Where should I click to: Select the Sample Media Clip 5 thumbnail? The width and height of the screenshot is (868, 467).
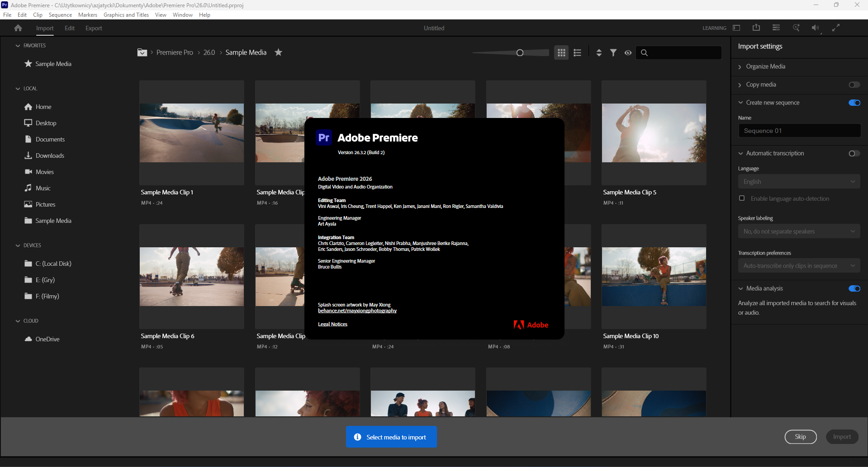pos(654,133)
